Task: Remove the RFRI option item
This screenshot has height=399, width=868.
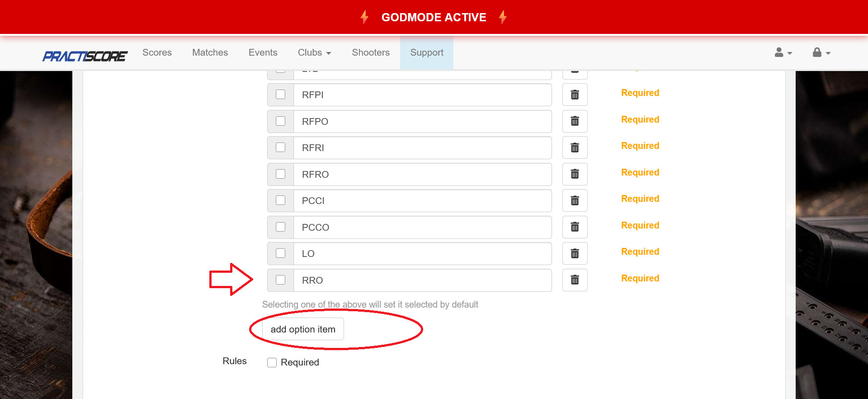Action: point(575,147)
